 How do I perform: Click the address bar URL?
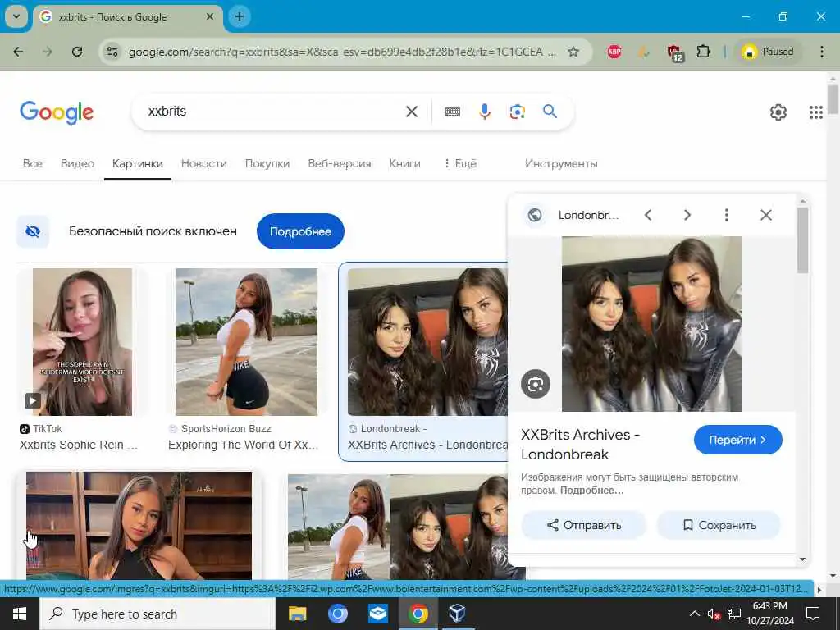(x=342, y=52)
